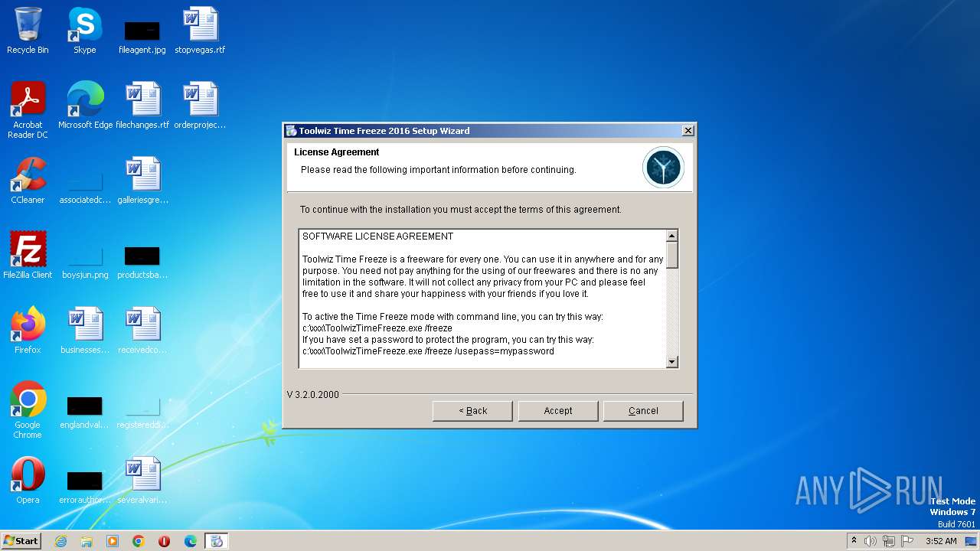980x551 pixels.
Task: Click the Opera icon in taskbar
Action: [165, 541]
